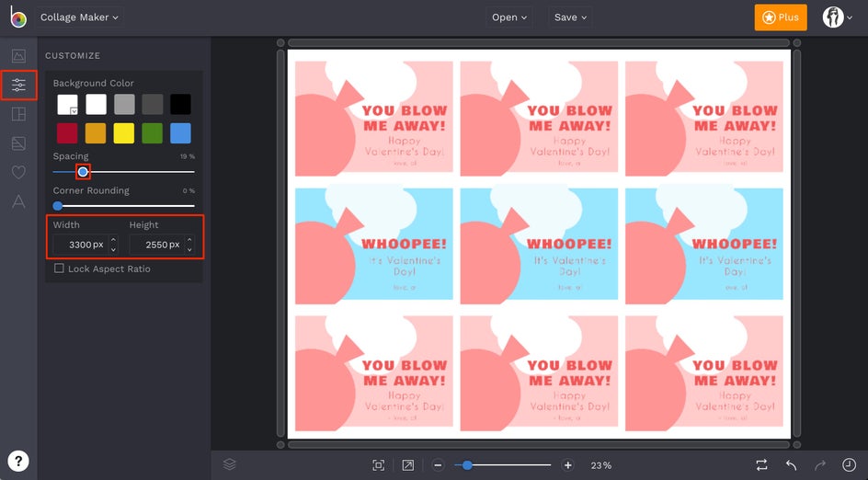Click the fit to screen icon
This screenshot has height=480, width=868.
click(x=379, y=465)
